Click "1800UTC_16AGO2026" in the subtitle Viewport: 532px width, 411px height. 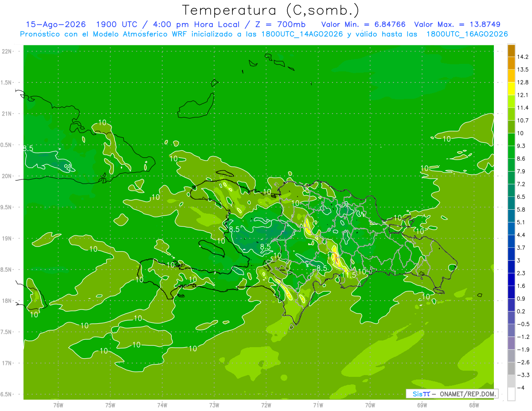pos(467,34)
